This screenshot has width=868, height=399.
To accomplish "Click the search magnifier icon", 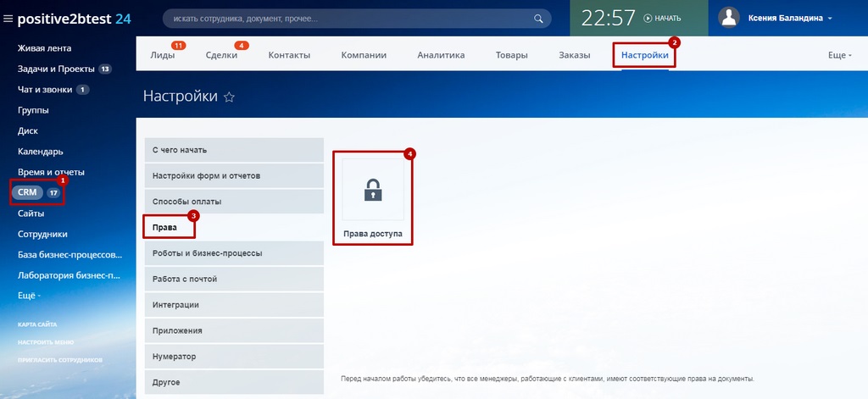I will 538,19.
